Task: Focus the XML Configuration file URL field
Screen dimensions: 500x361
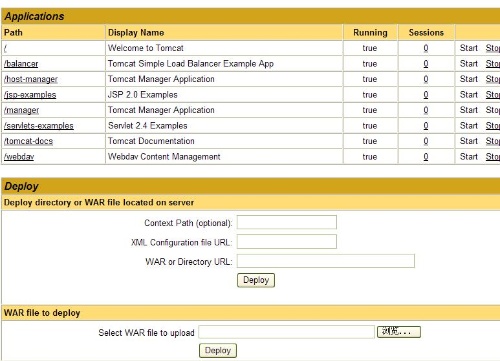Action: [x=287, y=242]
